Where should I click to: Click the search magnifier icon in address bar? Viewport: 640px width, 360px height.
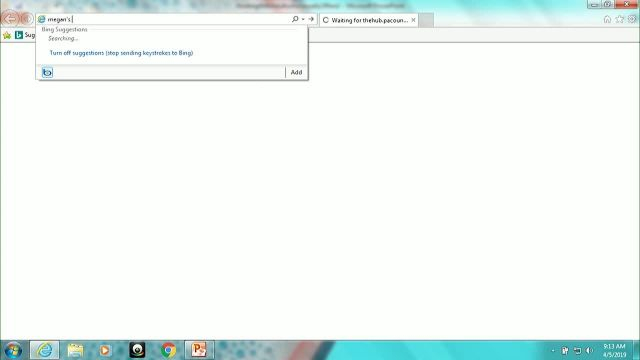295,19
